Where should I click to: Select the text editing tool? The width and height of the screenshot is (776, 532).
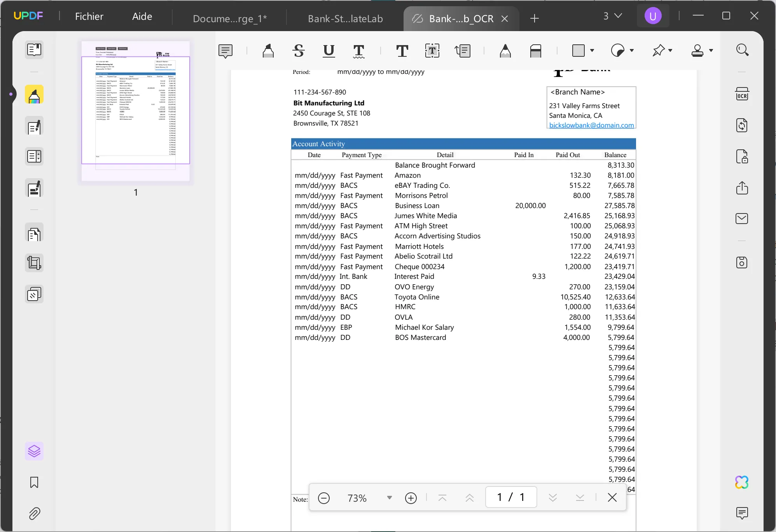pyautogui.click(x=432, y=50)
